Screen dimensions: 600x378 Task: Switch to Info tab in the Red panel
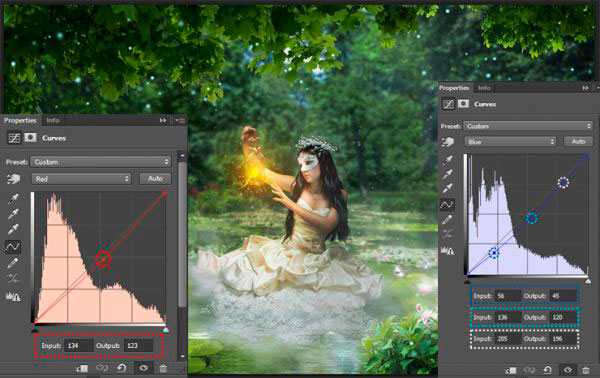(53, 120)
